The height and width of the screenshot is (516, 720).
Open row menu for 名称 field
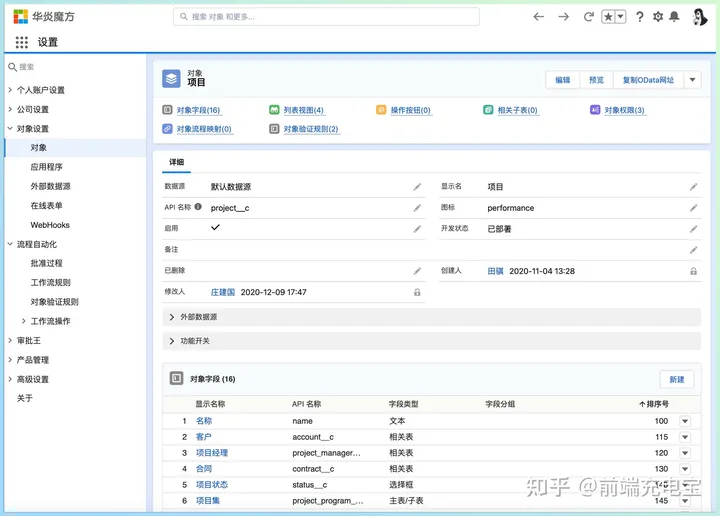pyautogui.click(x=685, y=422)
